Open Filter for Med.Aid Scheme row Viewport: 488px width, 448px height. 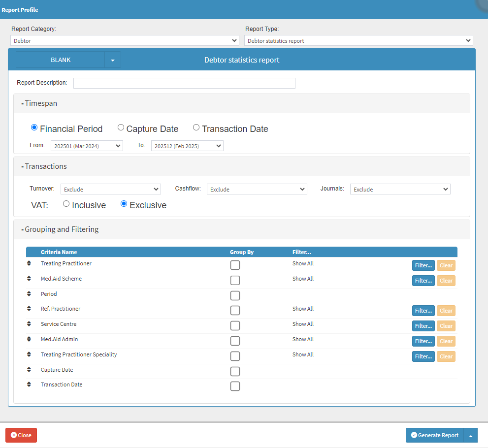[x=423, y=281]
